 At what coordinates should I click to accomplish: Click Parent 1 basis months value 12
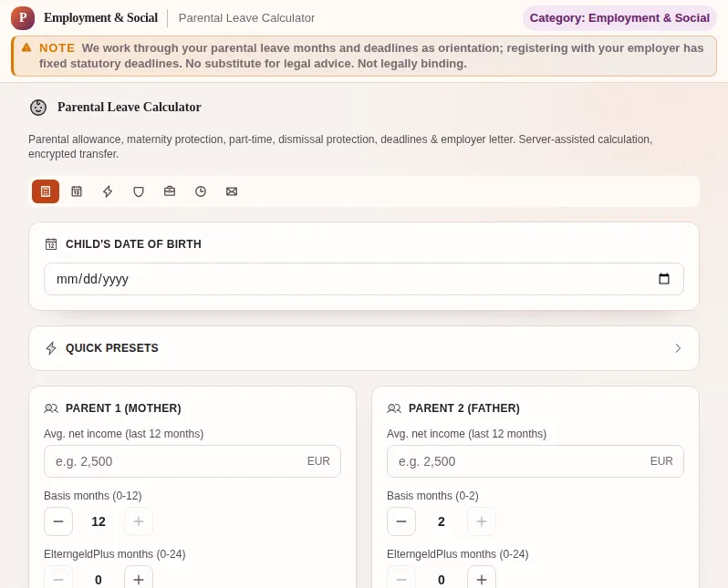(x=99, y=521)
